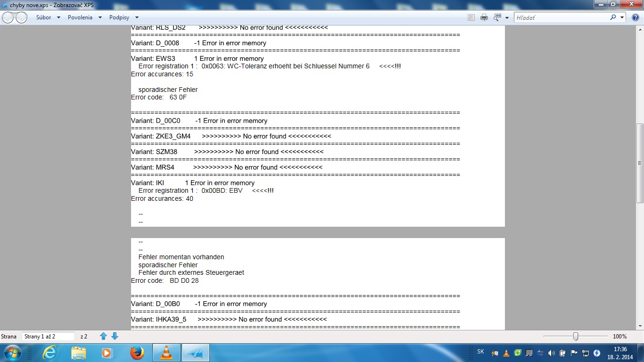
Task: Open the Help question mark icon
Action: 635,17
